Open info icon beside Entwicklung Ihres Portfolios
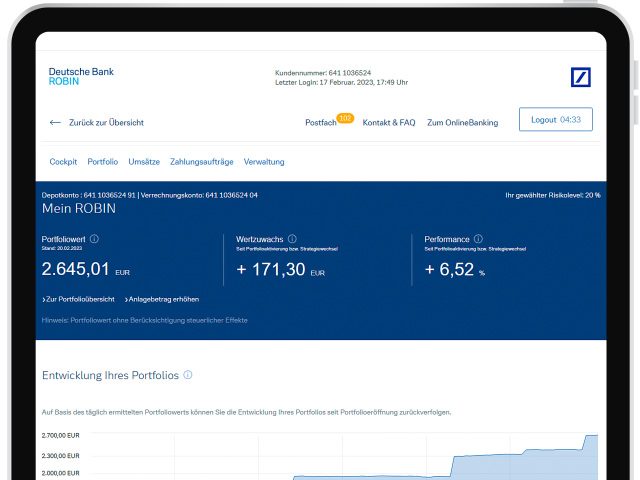Image resolution: width=640 pixels, height=480 pixels. (188, 375)
